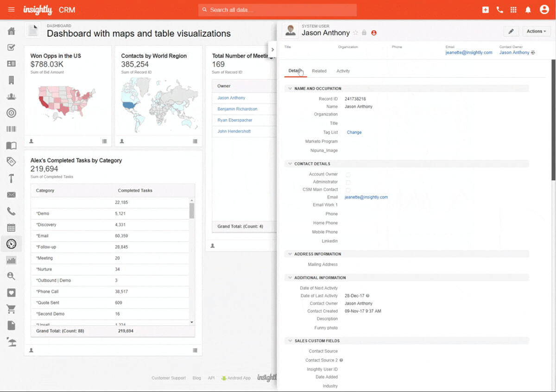Switch to the Activity tab
Image resolution: width=556 pixels, height=392 pixels.
(343, 71)
